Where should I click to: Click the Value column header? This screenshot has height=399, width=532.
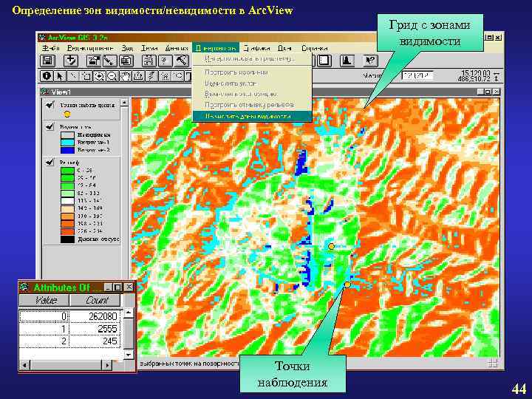pyautogui.click(x=44, y=300)
